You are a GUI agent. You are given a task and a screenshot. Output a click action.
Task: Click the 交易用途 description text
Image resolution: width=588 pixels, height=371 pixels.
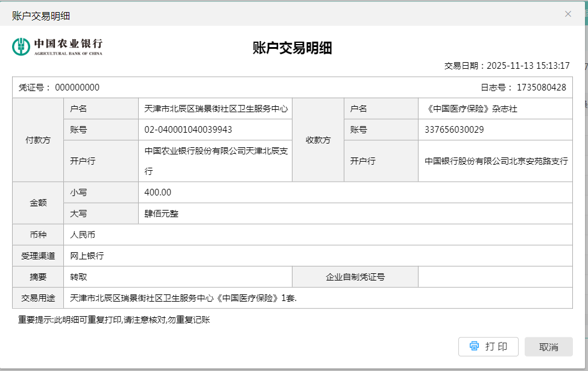(183, 298)
